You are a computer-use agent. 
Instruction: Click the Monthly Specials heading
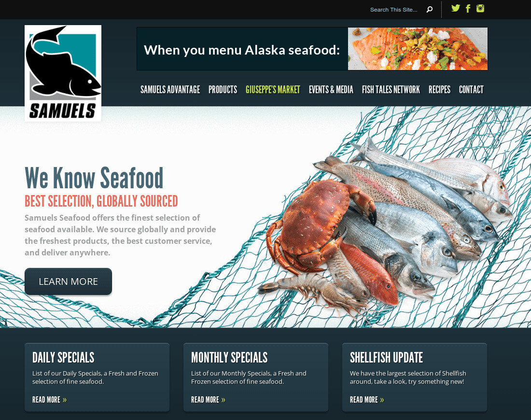point(229,358)
